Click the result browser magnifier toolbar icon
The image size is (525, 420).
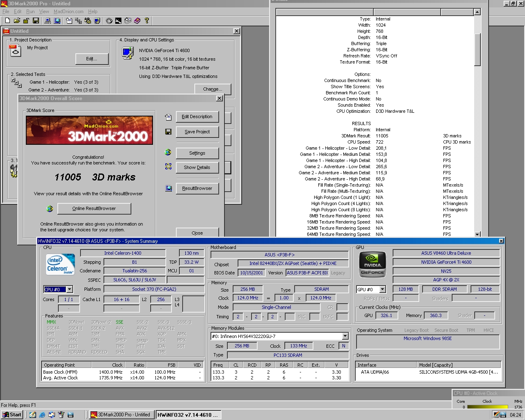pyautogui.click(x=57, y=21)
